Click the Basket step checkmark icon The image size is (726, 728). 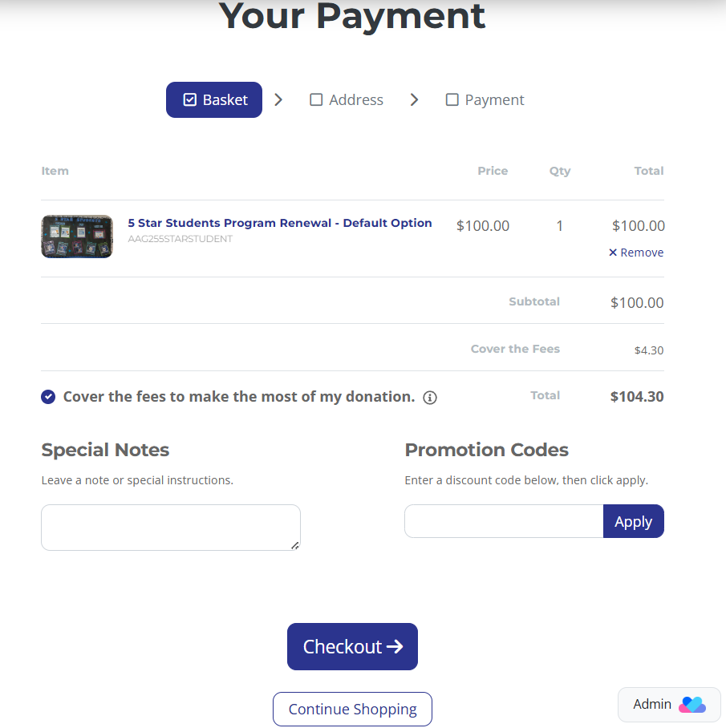click(190, 100)
